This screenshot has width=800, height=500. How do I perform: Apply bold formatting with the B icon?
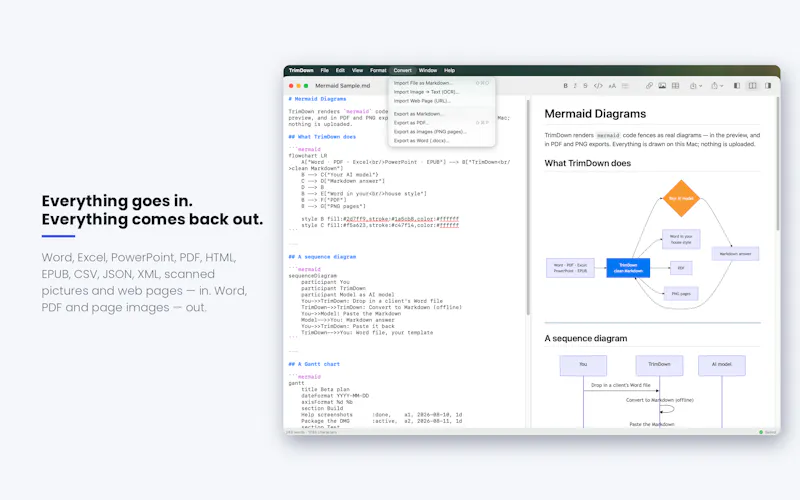[565, 86]
